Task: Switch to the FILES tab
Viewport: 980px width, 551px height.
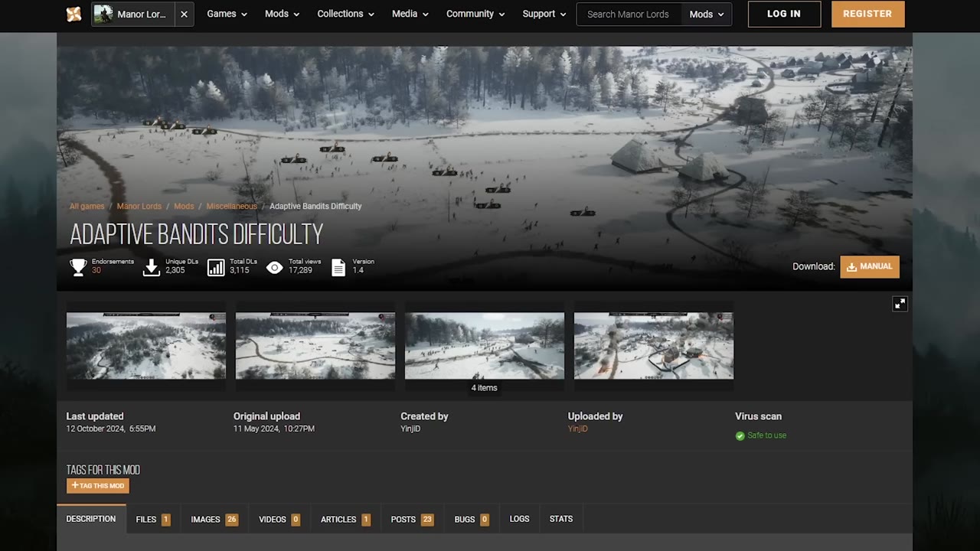Action: (x=153, y=519)
